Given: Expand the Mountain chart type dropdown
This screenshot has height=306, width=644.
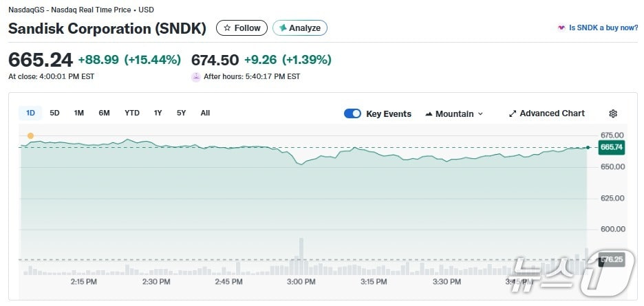Looking at the screenshot, I should coord(480,113).
